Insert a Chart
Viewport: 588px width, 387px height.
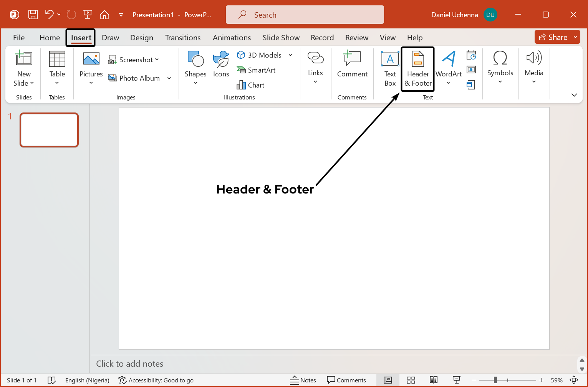(x=250, y=85)
